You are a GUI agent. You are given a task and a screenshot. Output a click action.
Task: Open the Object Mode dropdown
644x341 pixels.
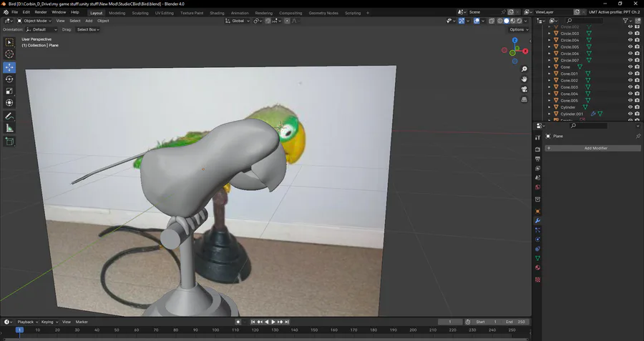click(x=34, y=21)
